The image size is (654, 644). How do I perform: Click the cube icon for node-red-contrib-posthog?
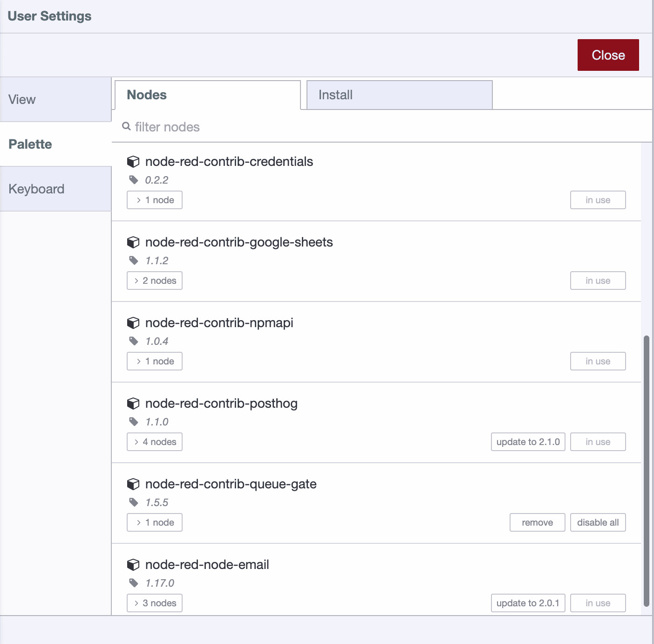click(x=134, y=404)
